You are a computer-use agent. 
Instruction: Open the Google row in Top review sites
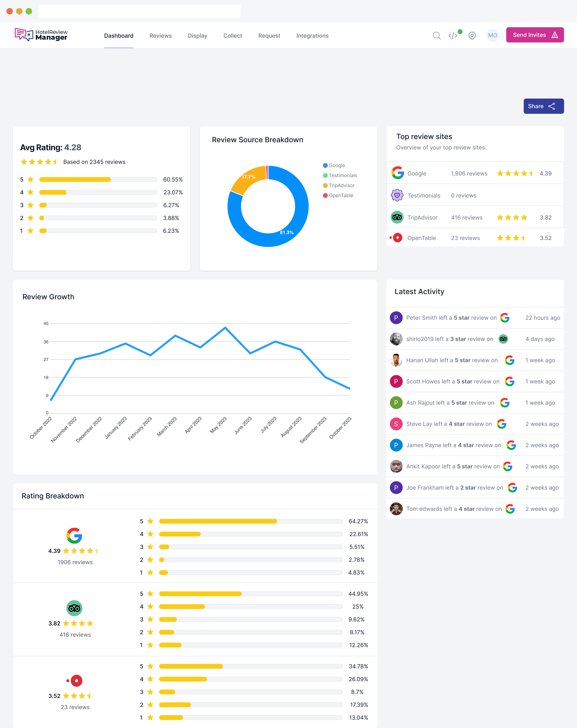point(475,173)
